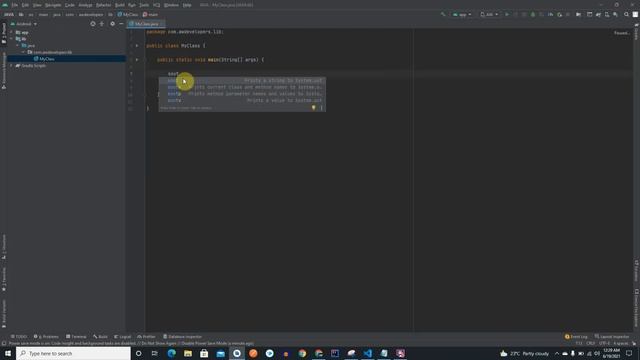This screenshot has width=640, height=360.
Task: Click the lightbulb icon in completion popup
Action: pos(313,108)
